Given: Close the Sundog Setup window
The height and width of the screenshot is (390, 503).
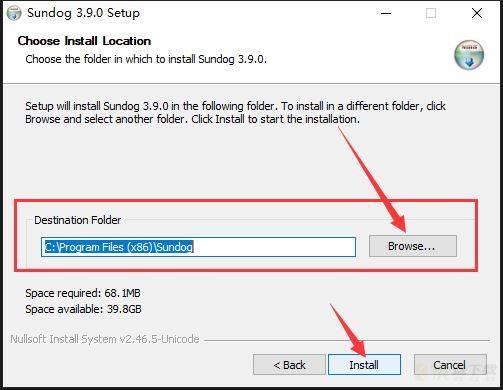Looking at the screenshot, I should click(x=477, y=13).
